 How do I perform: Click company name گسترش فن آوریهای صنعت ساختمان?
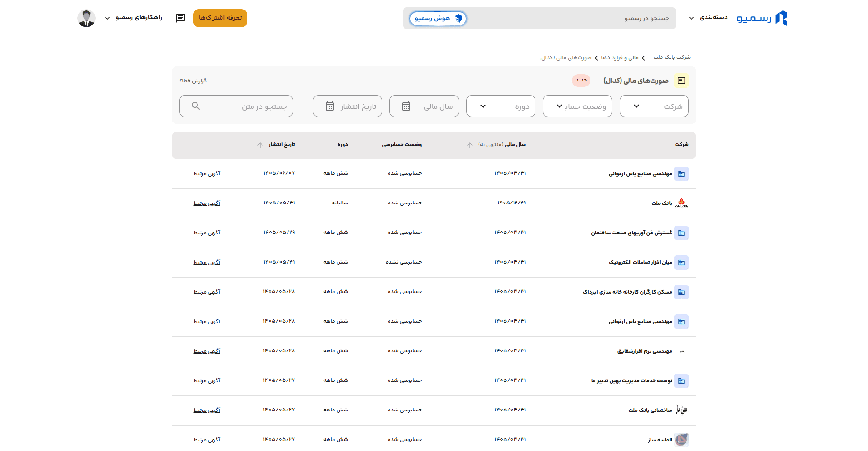(x=631, y=233)
